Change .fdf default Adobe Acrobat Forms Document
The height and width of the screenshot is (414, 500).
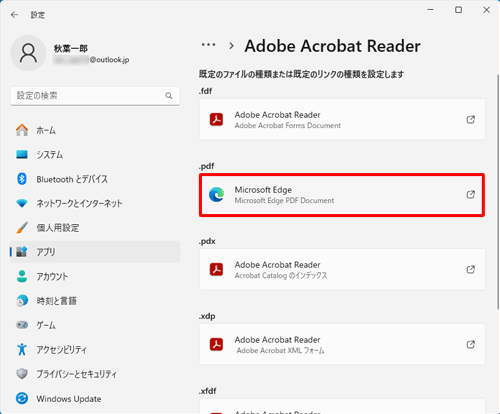coord(342,119)
